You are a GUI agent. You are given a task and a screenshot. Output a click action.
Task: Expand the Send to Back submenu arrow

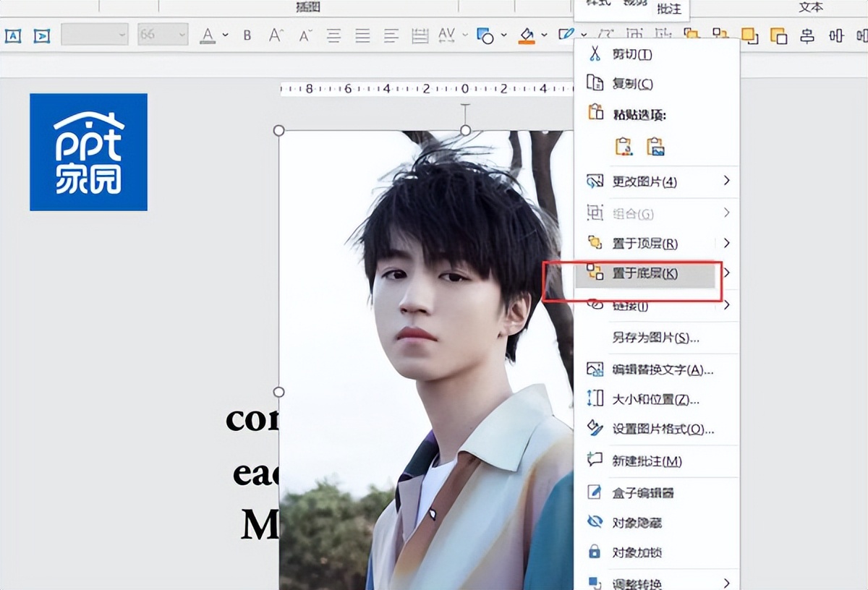click(727, 273)
